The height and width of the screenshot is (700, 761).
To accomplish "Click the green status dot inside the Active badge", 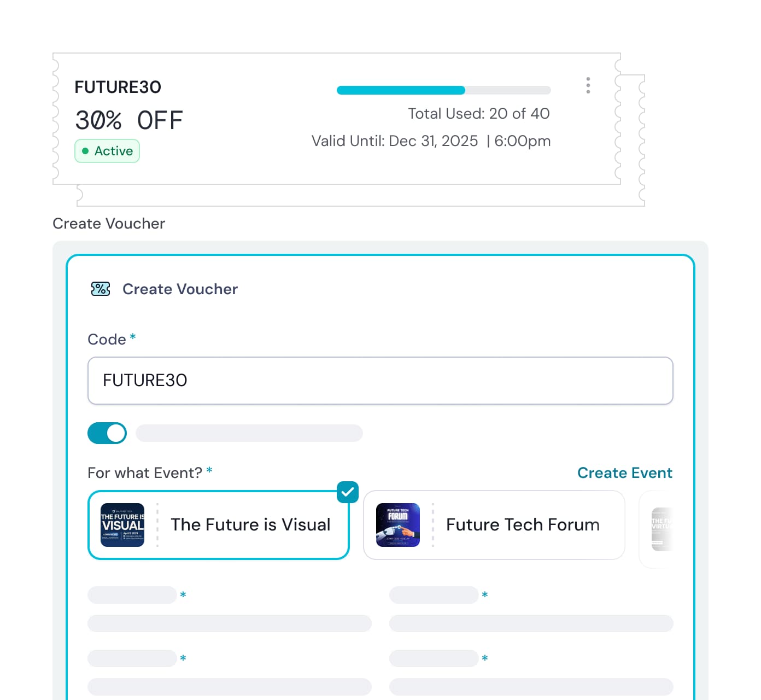I will pyautogui.click(x=85, y=151).
